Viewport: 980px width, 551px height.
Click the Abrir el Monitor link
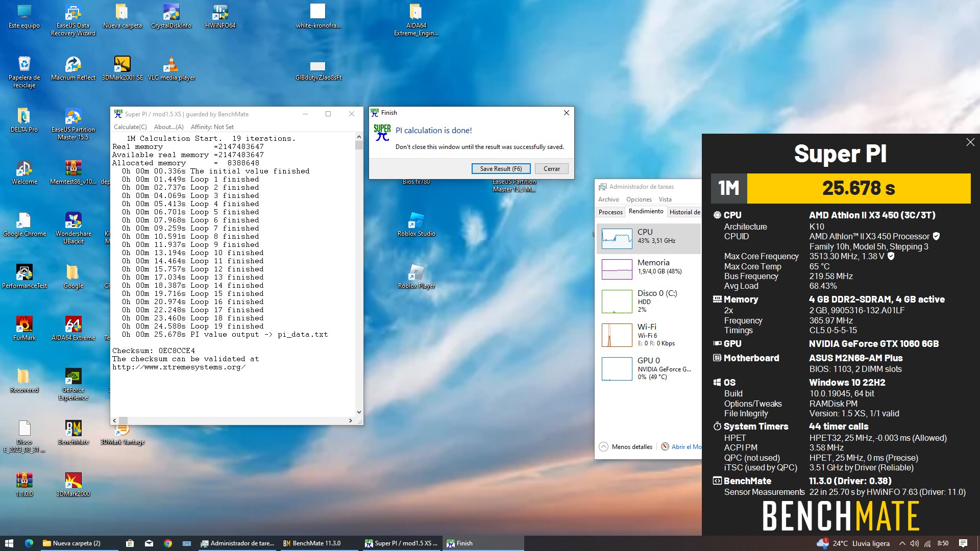tap(681, 446)
